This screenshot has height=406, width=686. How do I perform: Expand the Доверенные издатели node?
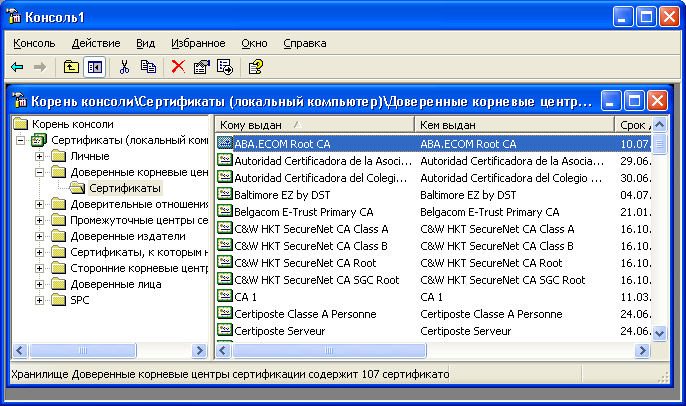click(39, 236)
